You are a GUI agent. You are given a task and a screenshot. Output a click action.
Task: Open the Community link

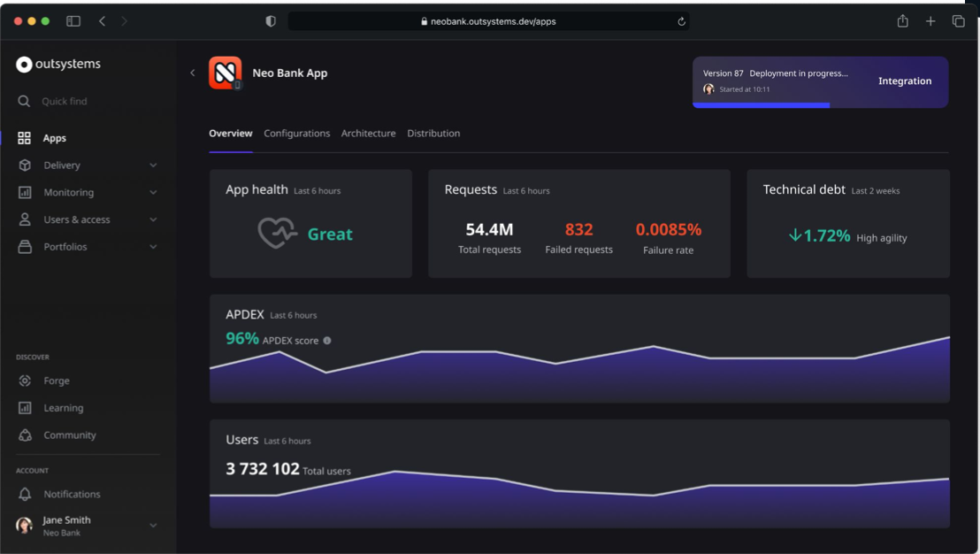[x=70, y=435]
